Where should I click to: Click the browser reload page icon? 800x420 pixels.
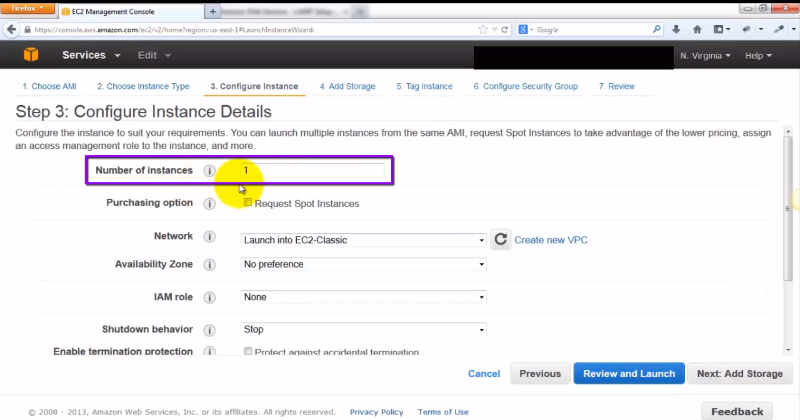pyautogui.click(x=505, y=30)
